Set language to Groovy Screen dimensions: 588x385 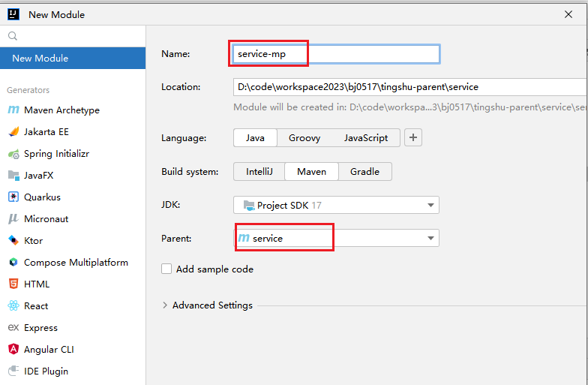[x=304, y=138]
